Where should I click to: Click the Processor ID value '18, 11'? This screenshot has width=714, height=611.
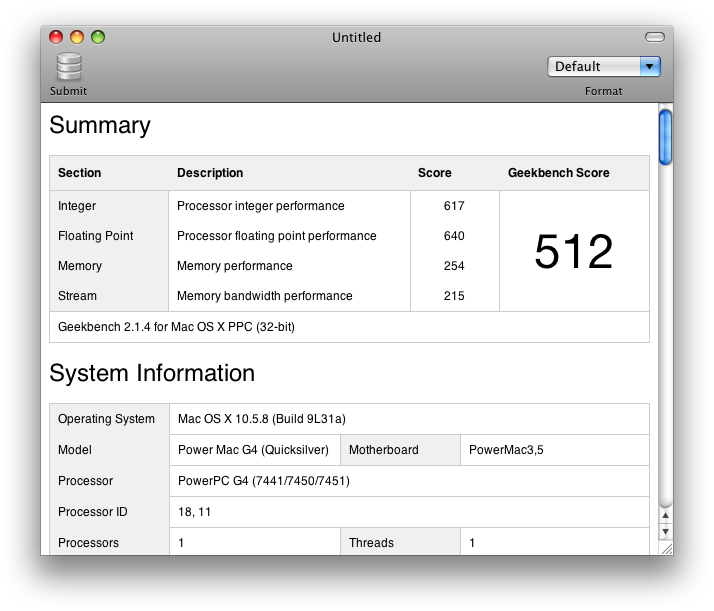pyautogui.click(x=194, y=512)
